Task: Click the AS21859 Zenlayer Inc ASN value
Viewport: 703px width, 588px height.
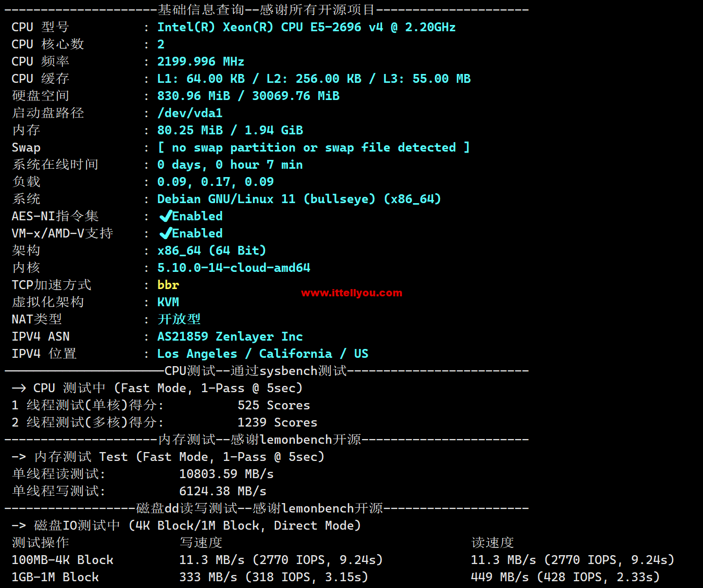Action: tap(230, 336)
